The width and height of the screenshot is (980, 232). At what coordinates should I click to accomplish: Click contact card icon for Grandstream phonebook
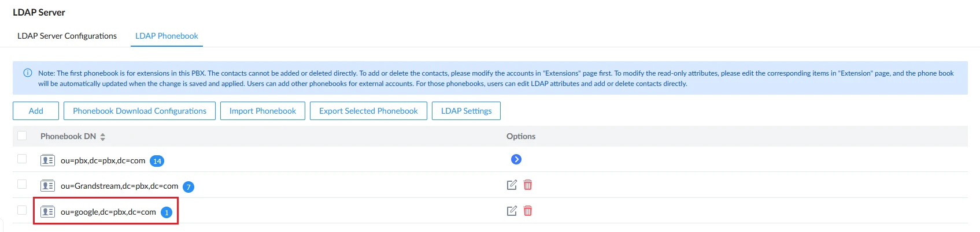click(x=47, y=186)
